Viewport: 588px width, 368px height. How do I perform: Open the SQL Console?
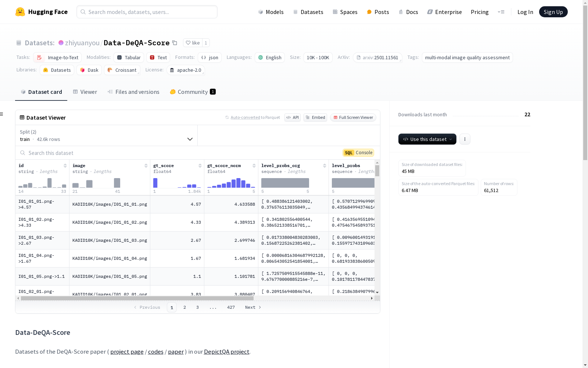[358, 153]
